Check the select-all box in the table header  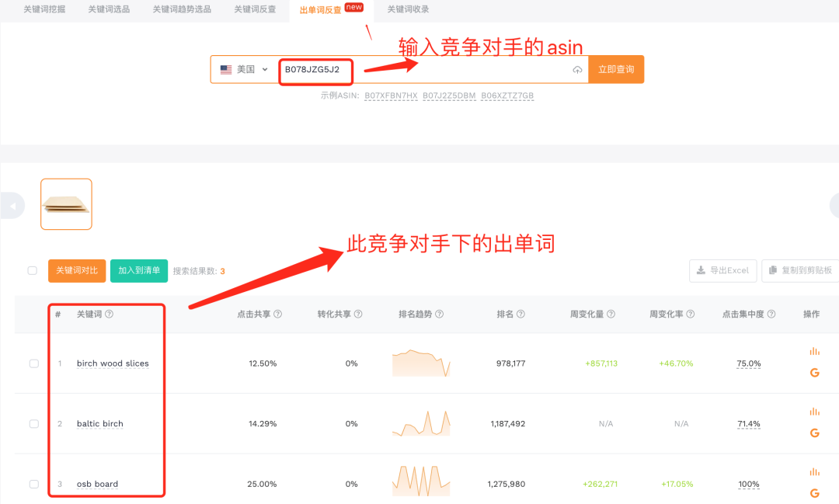(31, 270)
